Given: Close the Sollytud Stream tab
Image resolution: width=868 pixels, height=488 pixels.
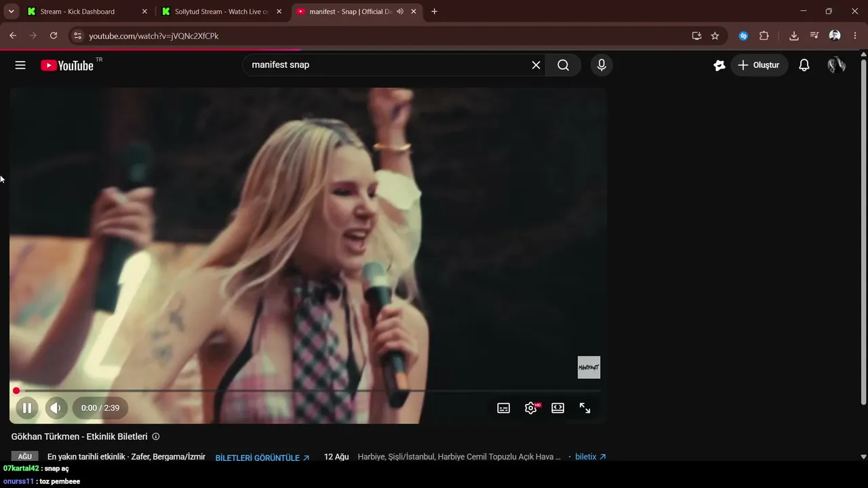Looking at the screenshot, I should pyautogui.click(x=279, y=12).
